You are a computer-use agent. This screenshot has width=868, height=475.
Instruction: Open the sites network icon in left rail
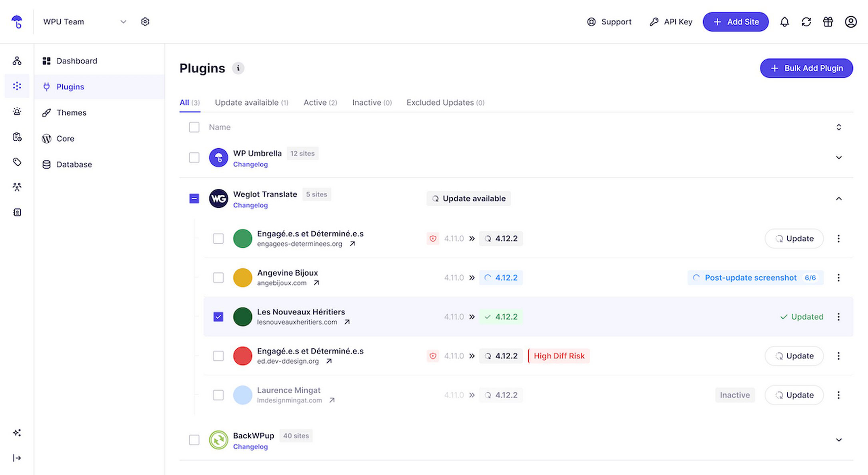(17, 61)
